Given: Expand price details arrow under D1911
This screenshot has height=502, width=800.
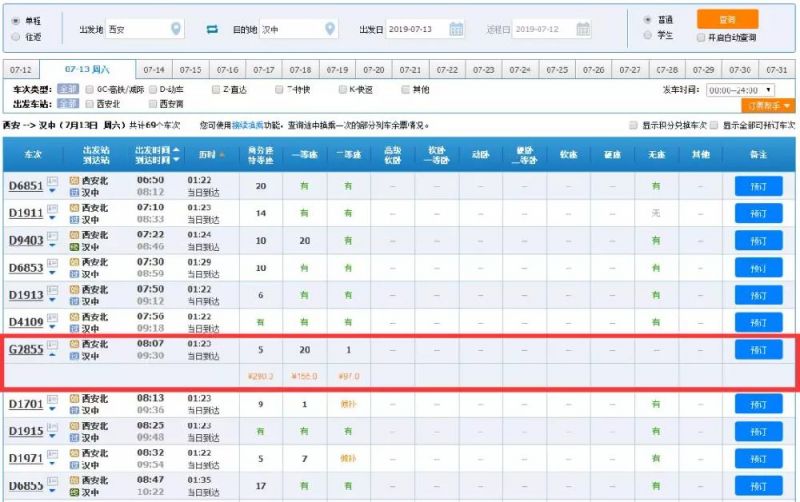Looking at the screenshot, I should [x=52, y=218].
